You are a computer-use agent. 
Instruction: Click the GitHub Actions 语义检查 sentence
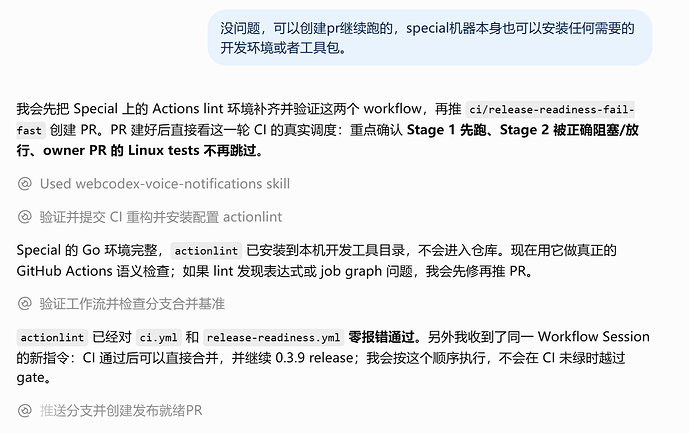[x=93, y=271]
